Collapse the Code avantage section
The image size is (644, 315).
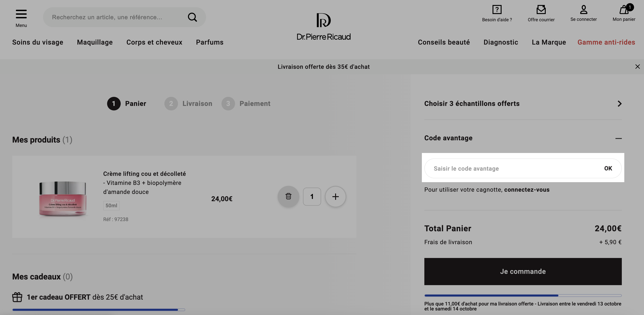pos(618,138)
